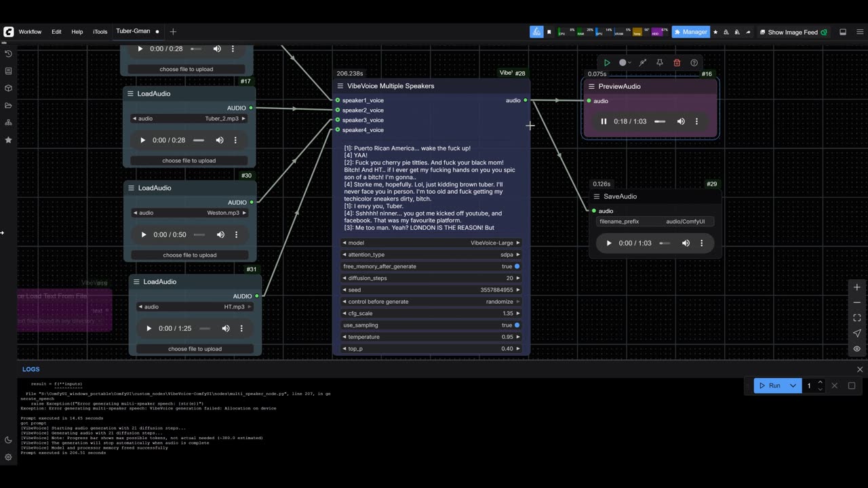Viewport: 868px width, 488px height.
Task: Open attention_type sdpa dropdown
Action: (431, 255)
